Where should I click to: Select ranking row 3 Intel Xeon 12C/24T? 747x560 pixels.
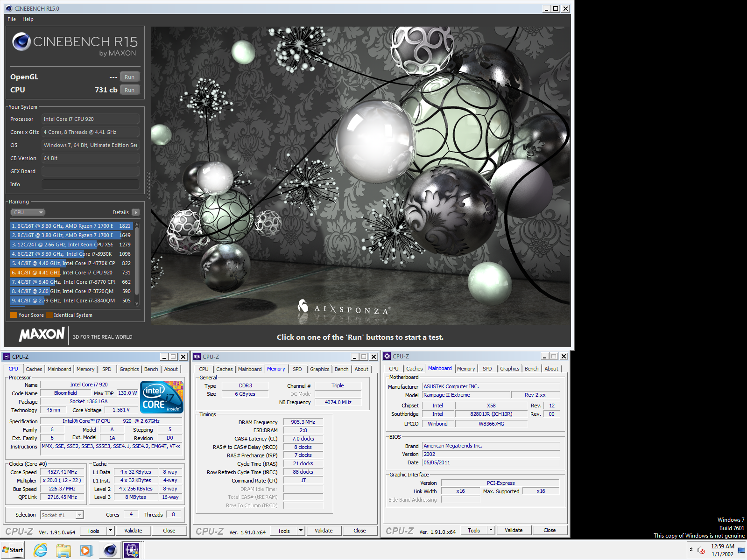(71, 245)
